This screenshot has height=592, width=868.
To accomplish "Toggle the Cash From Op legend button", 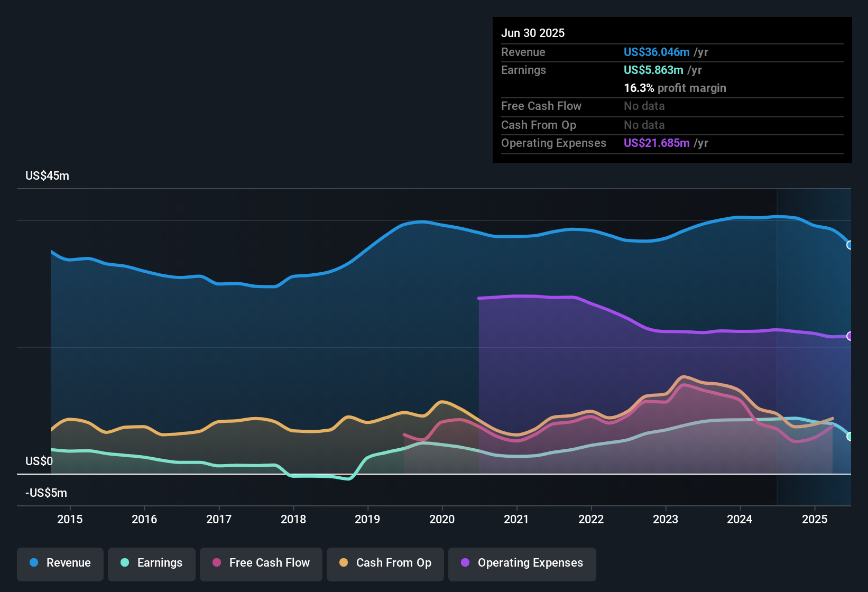I will [x=385, y=564].
